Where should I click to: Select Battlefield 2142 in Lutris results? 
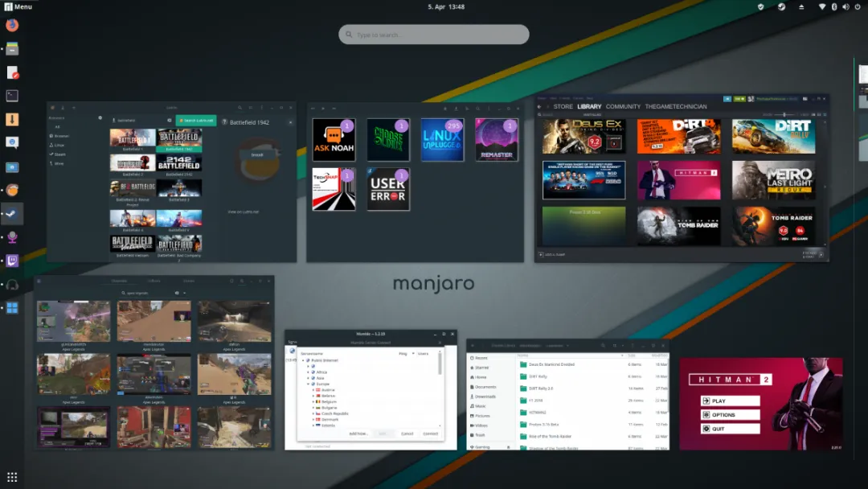[178, 165]
